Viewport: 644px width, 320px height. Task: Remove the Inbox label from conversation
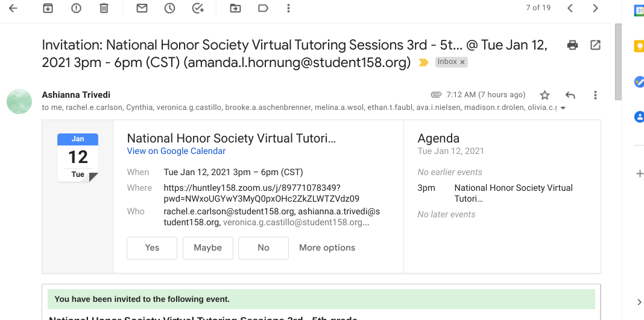click(462, 62)
